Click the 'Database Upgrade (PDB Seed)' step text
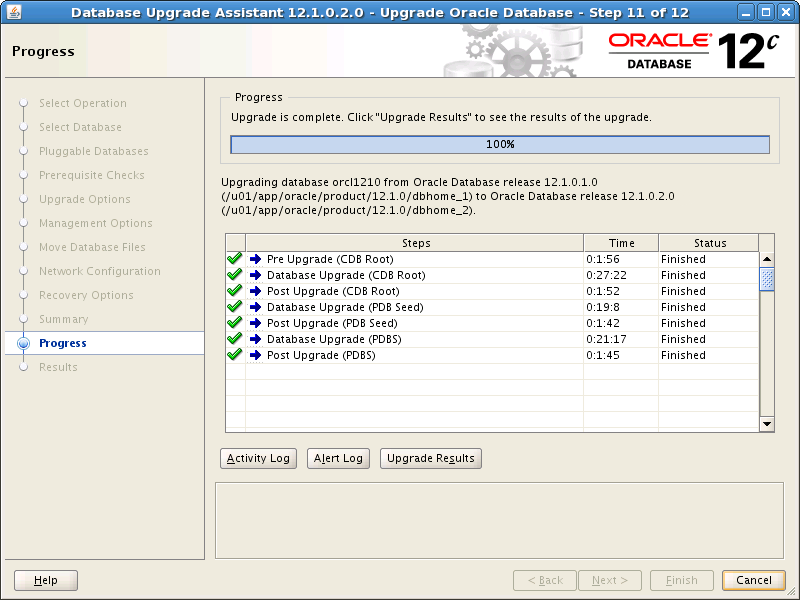Image resolution: width=800 pixels, height=600 pixels. click(345, 307)
